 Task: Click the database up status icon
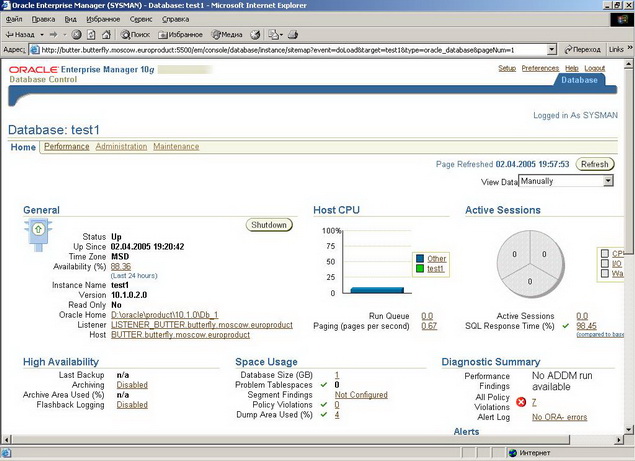point(38,235)
